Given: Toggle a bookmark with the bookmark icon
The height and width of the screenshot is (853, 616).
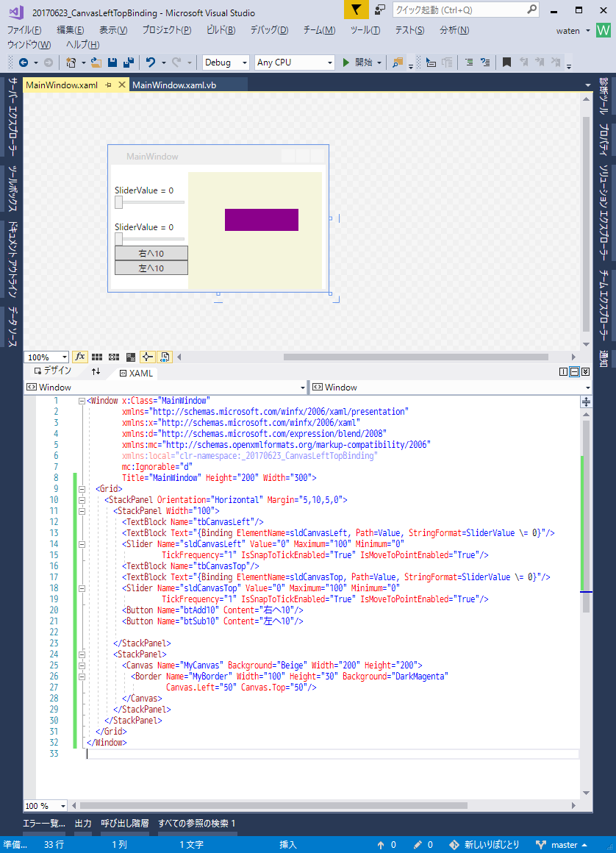Looking at the screenshot, I should pyautogui.click(x=506, y=63).
